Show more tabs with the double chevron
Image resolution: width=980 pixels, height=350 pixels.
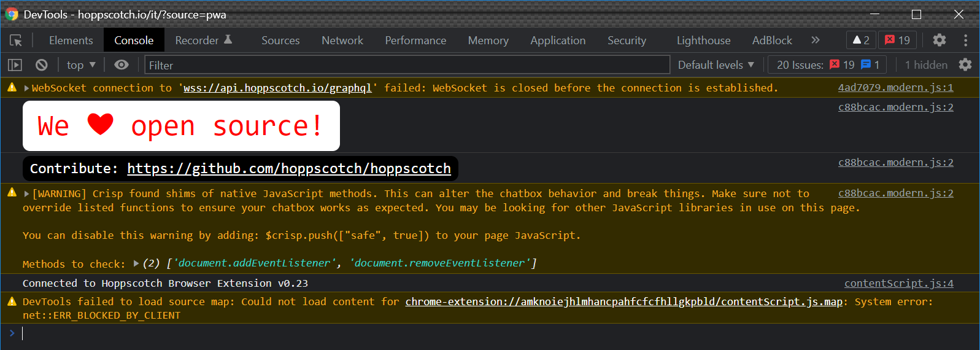tap(815, 40)
